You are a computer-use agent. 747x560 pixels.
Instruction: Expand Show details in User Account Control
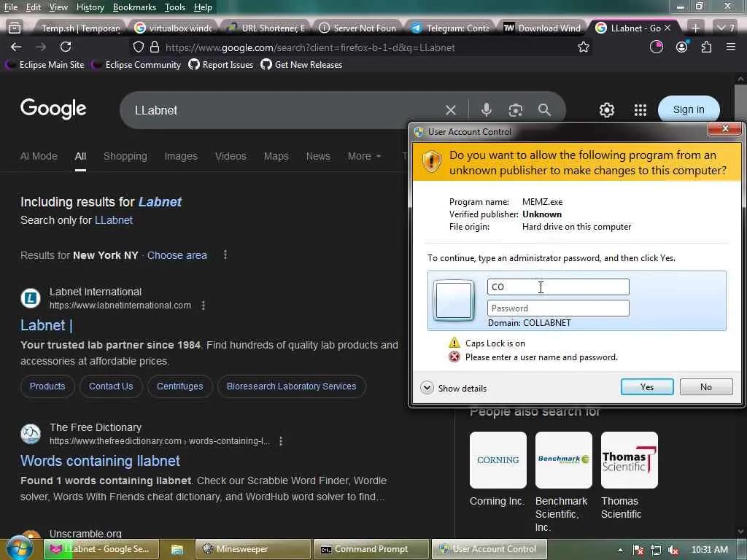(x=454, y=388)
